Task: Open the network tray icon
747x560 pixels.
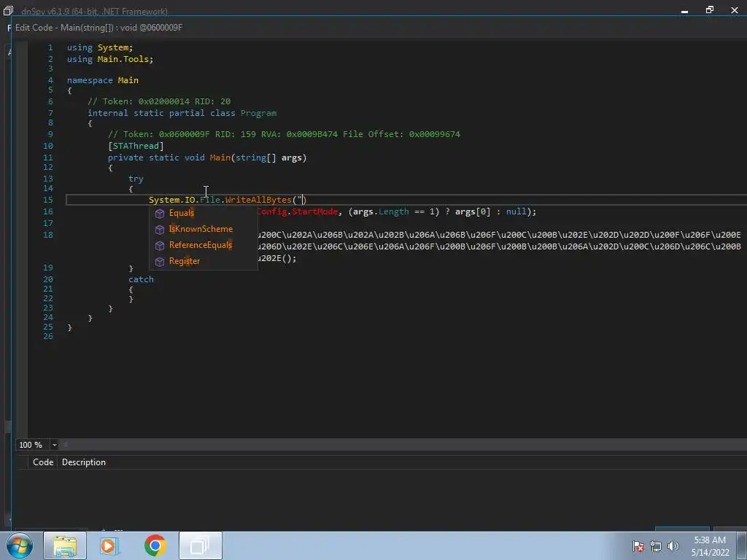Action: [656, 546]
